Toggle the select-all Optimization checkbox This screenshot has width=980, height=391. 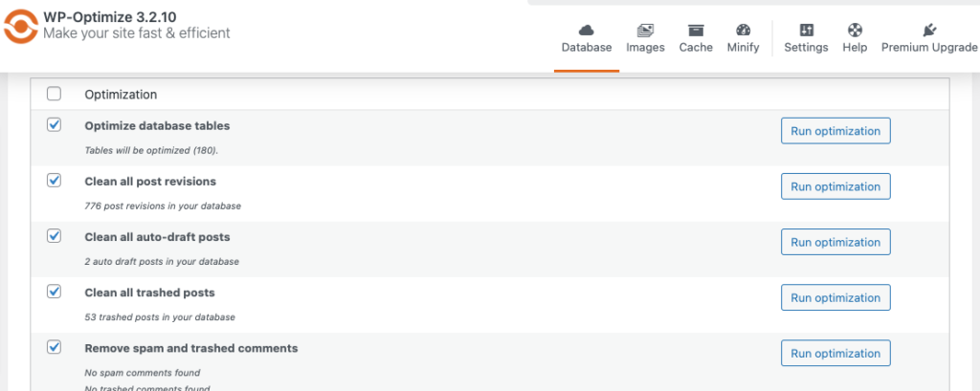click(x=55, y=95)
